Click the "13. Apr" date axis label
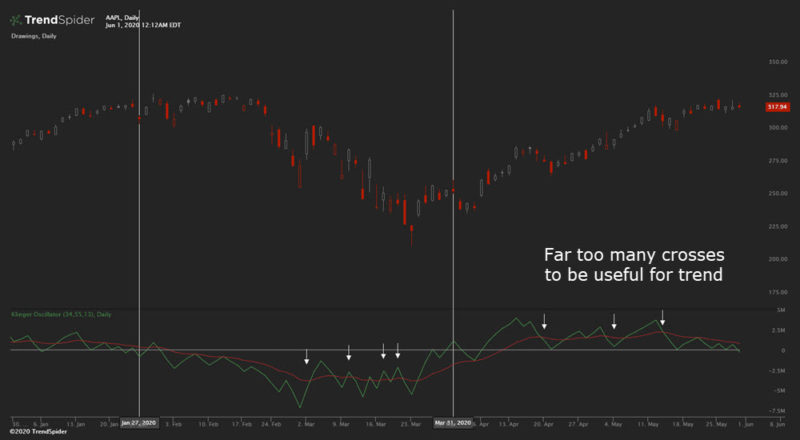The width and height of the screenshot is (800, 440). click(509, 424)
